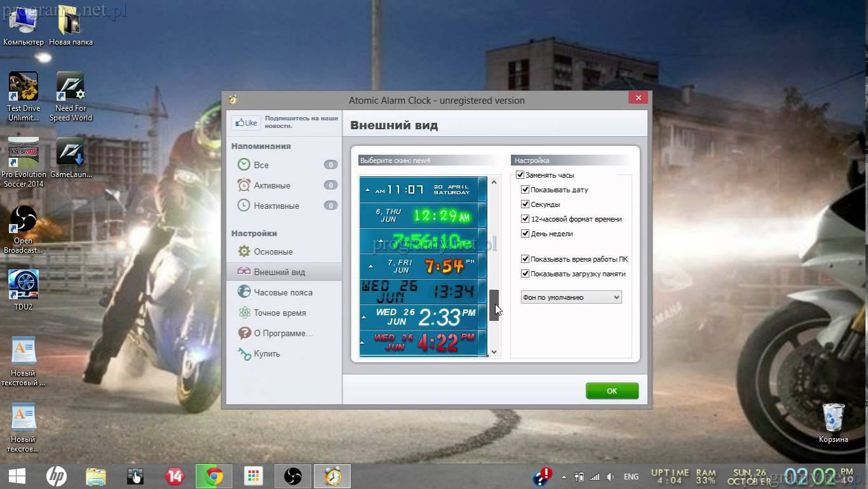Show hidden system tray icons arrow
Screen dimensions: 868x489
coord(563,476)
